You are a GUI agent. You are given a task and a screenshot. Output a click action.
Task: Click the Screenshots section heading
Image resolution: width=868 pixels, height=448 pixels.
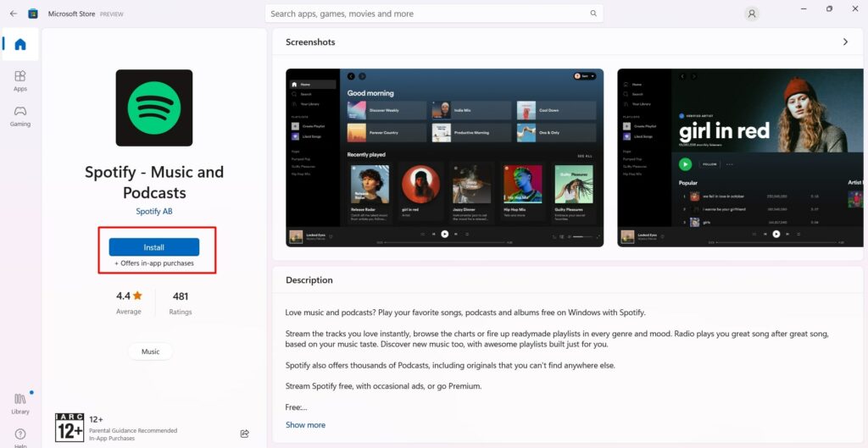(310, 42)
